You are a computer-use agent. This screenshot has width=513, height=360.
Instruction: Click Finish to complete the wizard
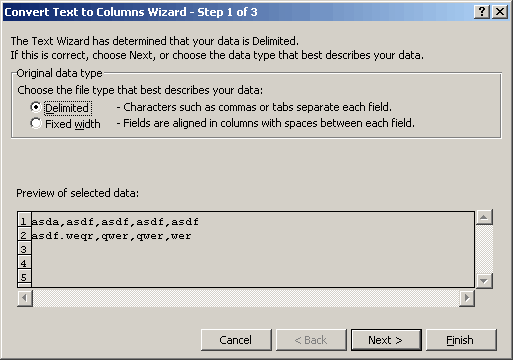[461, 340]
